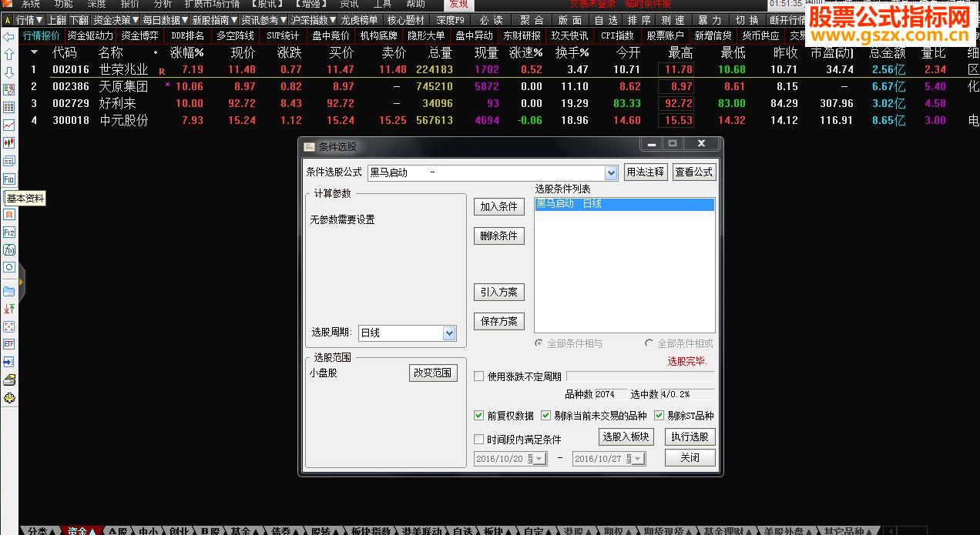980x535 pixels.
Task: Click the yellow A icon on toolbar
Action: pyautogui.click(x=7, y=20)
